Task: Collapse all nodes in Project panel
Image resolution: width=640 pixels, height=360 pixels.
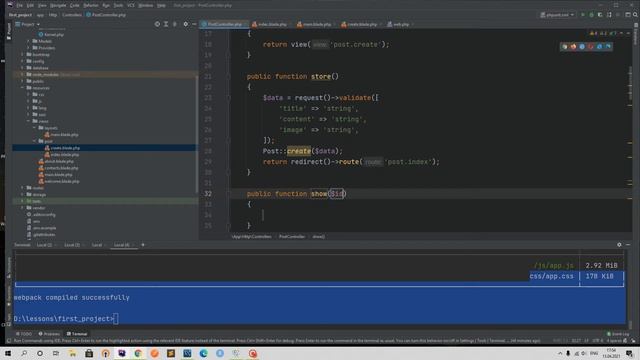Action: (175, 24)
